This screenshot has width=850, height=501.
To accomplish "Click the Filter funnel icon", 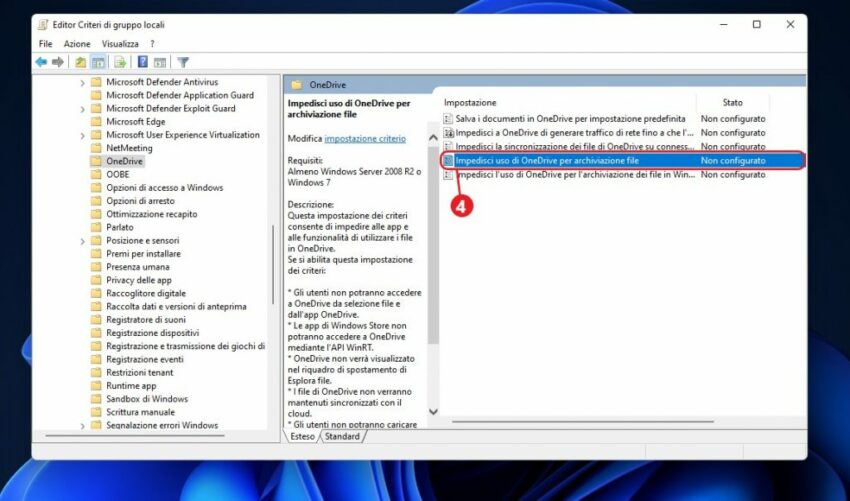I will (x=183, y=62).
